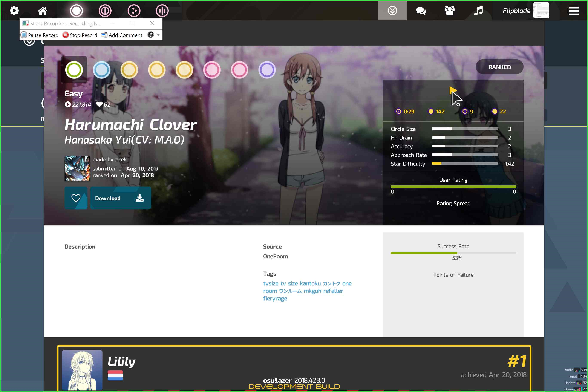Click the Accuracy bar
Viewport: 588px width, 392px height.
(465, 146)
